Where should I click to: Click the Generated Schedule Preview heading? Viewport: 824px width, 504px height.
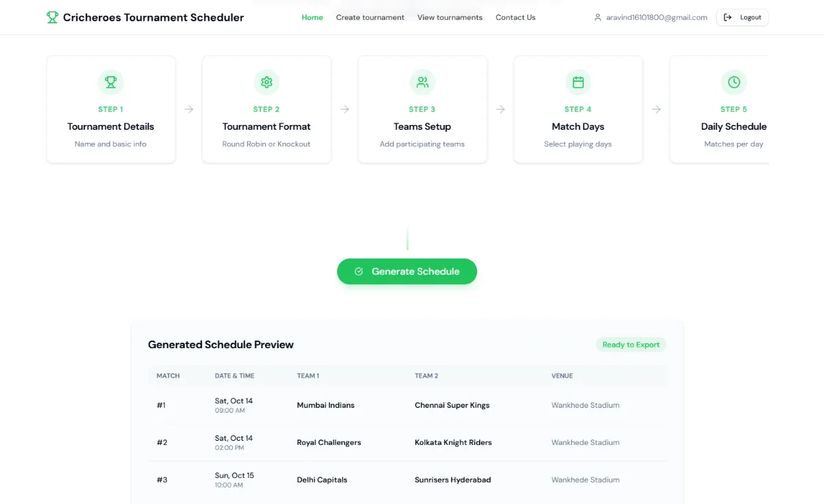tap(221, 345)
